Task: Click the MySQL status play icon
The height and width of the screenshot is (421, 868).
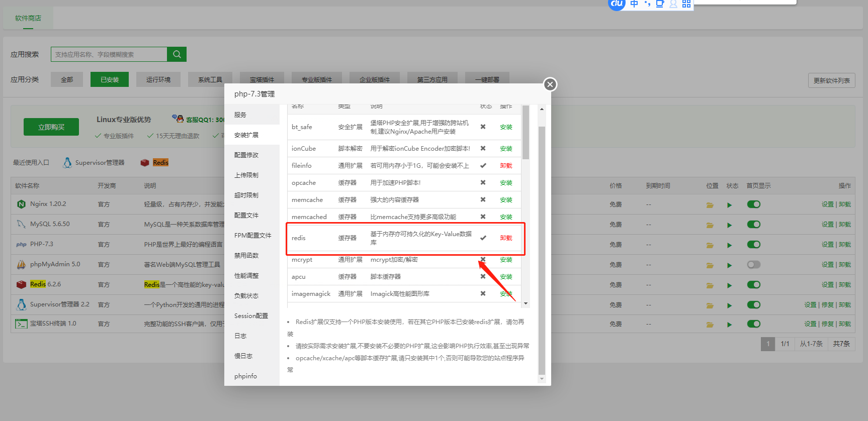Action: 730,225
